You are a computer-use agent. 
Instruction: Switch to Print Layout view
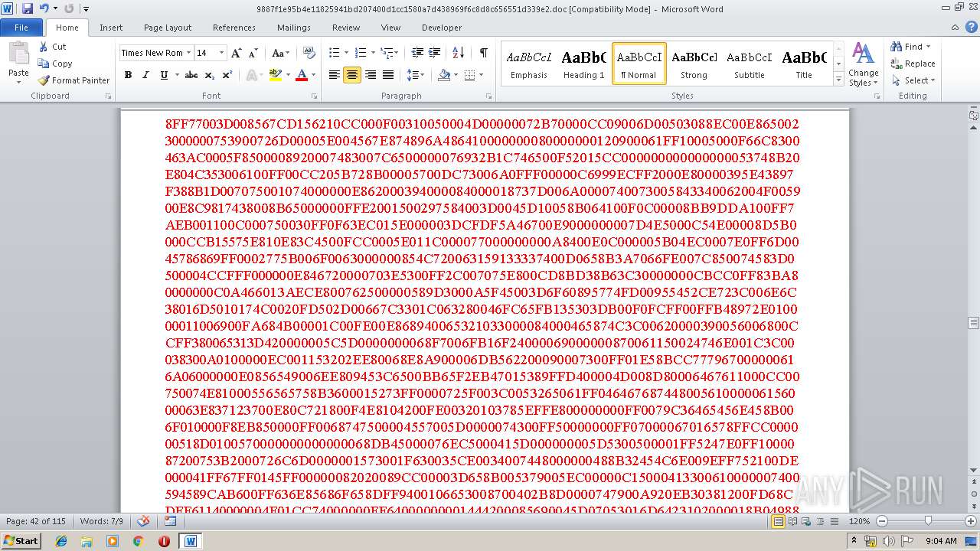(x=778, y=521)
